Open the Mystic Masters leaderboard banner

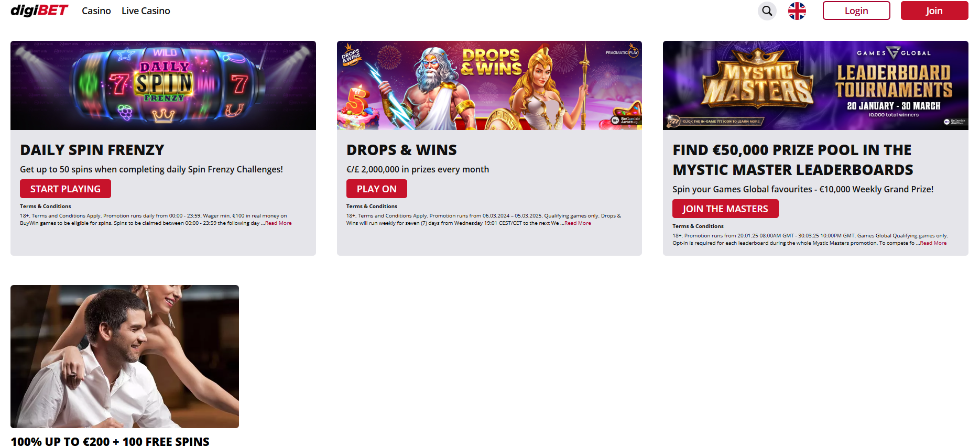click(815, 85)
